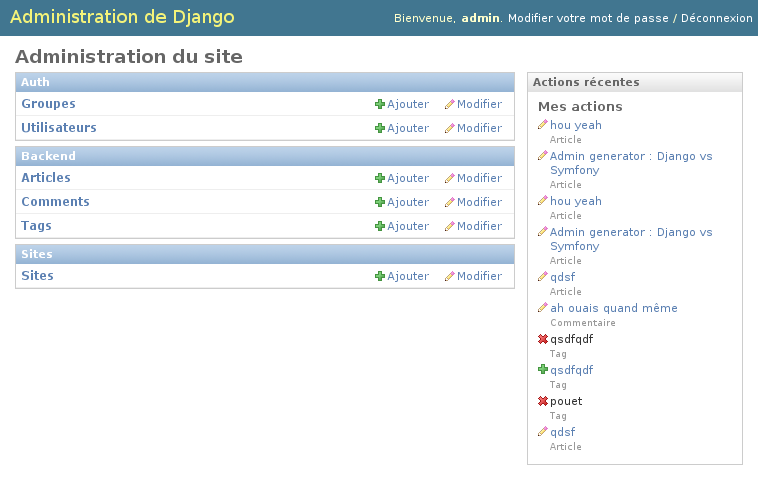Click the 'Actions récentes' panel header

tap(635, 82)
